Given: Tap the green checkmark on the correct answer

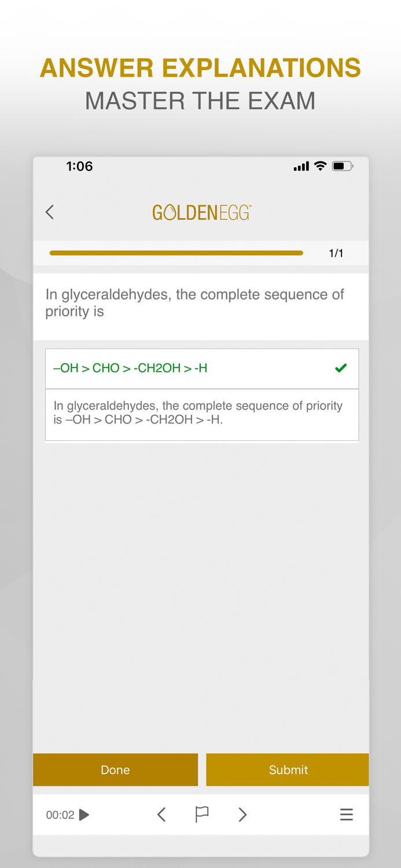Looking at the screenshot, I should tap(341, 367).
